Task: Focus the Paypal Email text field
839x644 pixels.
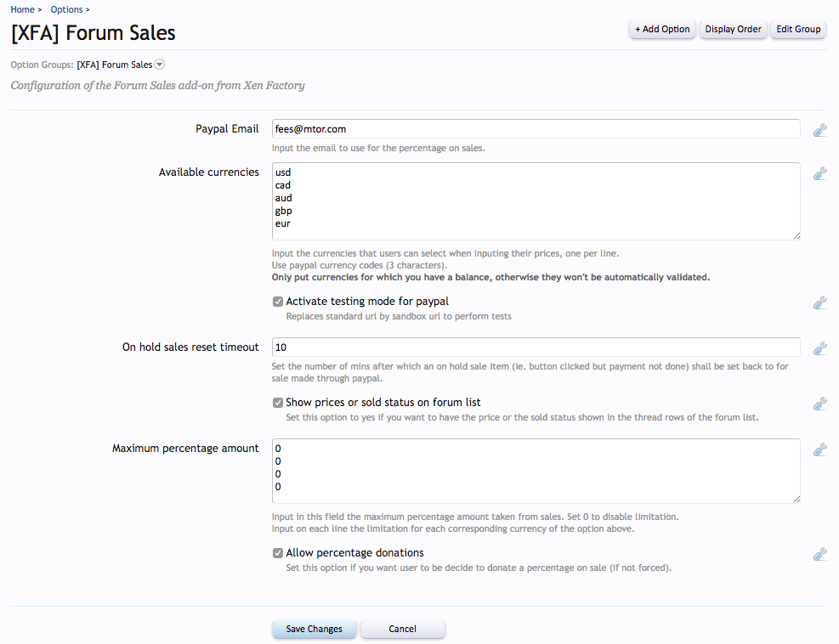Action: [x=536, y=128]
